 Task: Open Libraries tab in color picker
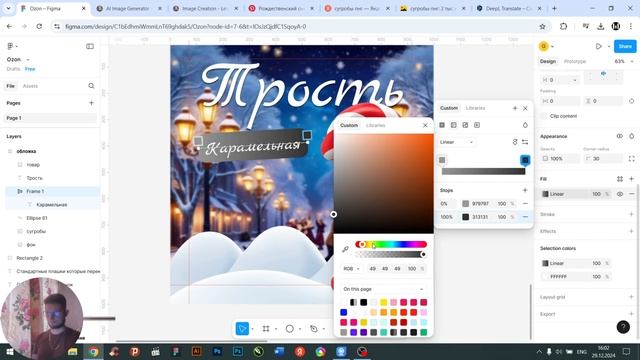tap(376, 125)
